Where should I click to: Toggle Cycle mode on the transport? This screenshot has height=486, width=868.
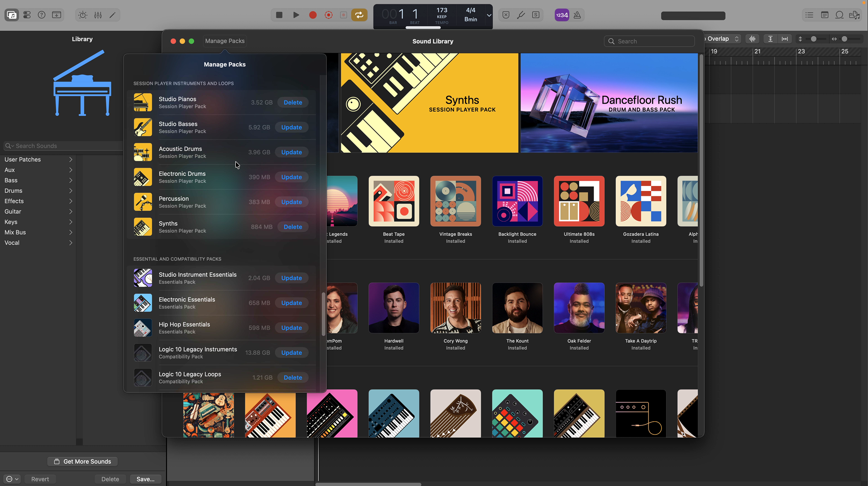pyautogui.click(x=359, y=15)
